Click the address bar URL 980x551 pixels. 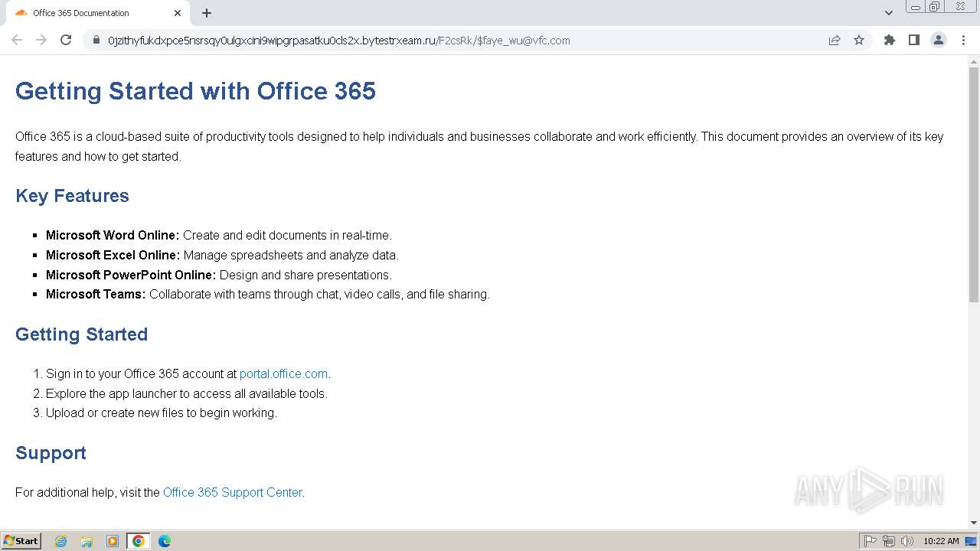[x=339, y=40]
